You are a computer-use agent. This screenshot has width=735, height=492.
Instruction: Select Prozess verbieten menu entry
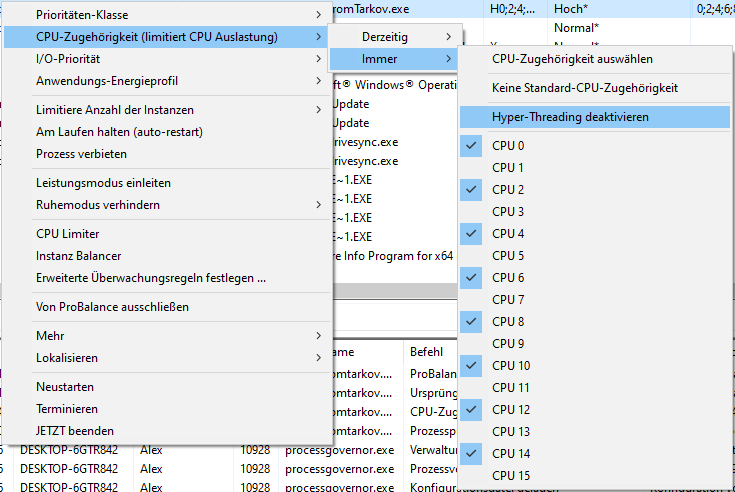coord(167,154)
